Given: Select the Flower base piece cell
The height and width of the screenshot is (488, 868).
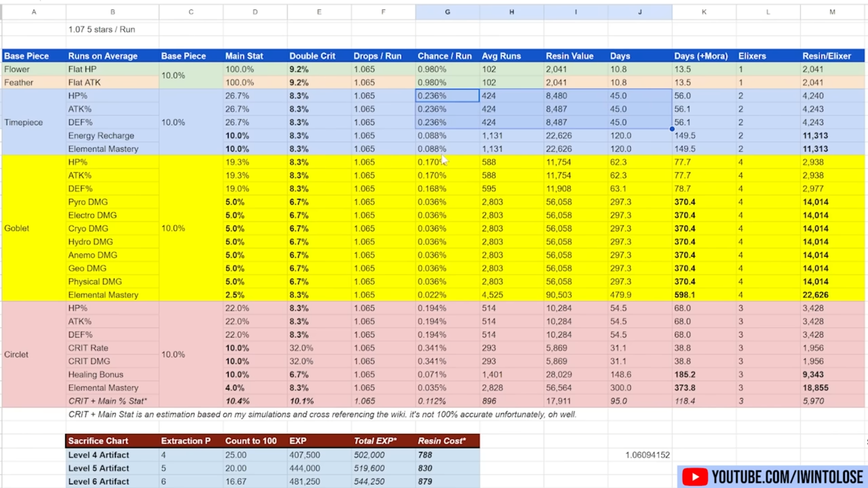Looking at the screenshot, I should [17, 69].
